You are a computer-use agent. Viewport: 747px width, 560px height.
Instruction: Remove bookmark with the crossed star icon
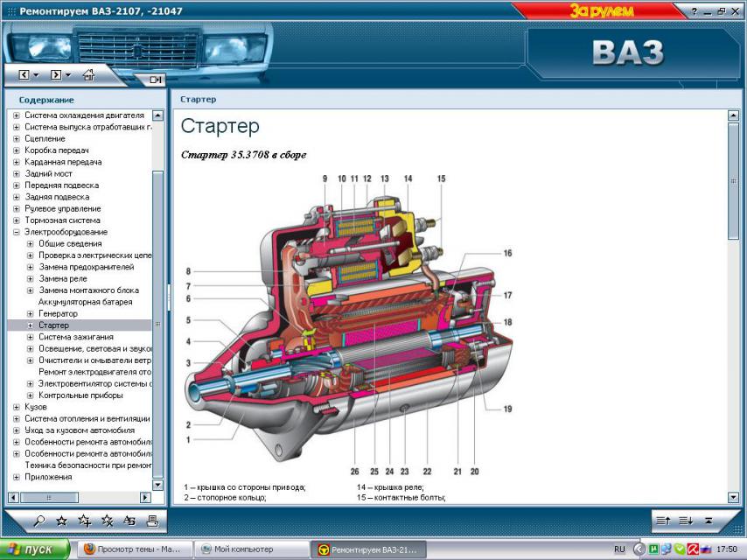108,521
